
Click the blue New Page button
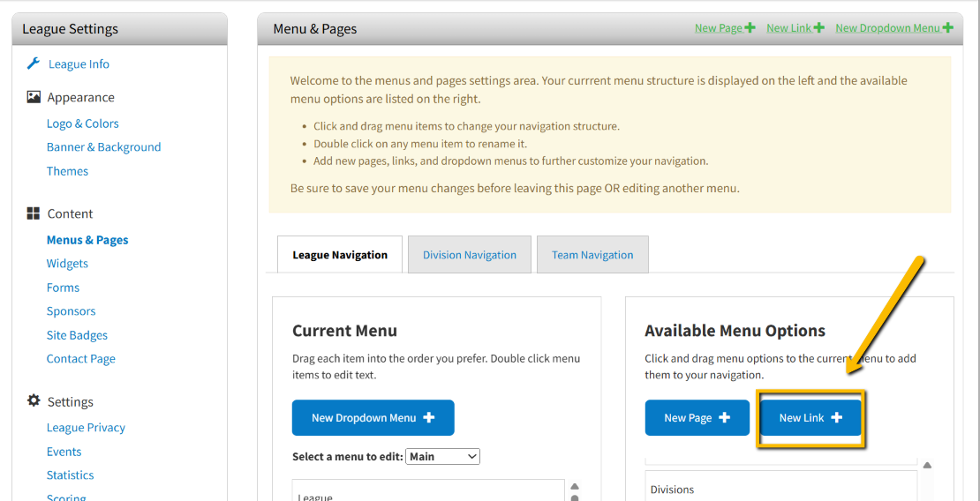point(697,418)
